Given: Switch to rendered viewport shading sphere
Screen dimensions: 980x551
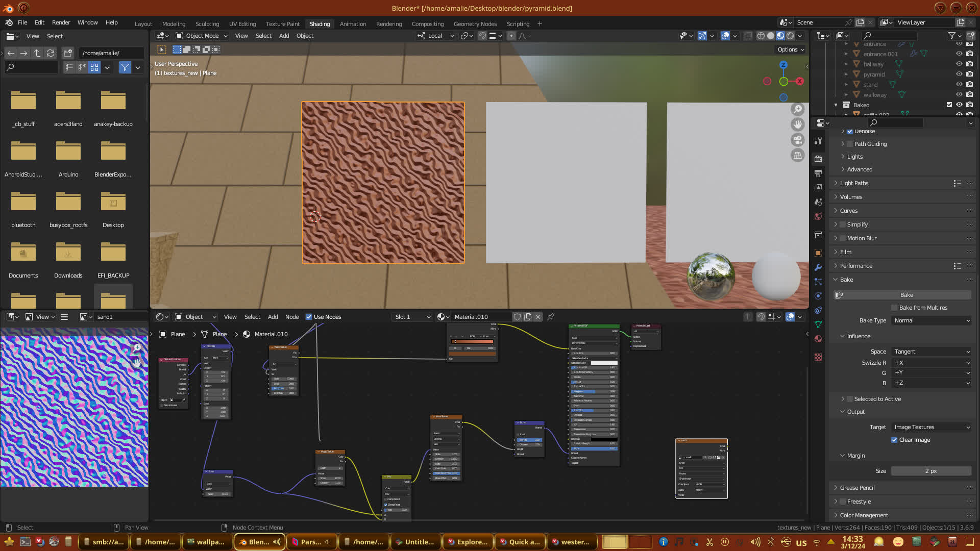Looking at the screenshot, I should (790, 36).
